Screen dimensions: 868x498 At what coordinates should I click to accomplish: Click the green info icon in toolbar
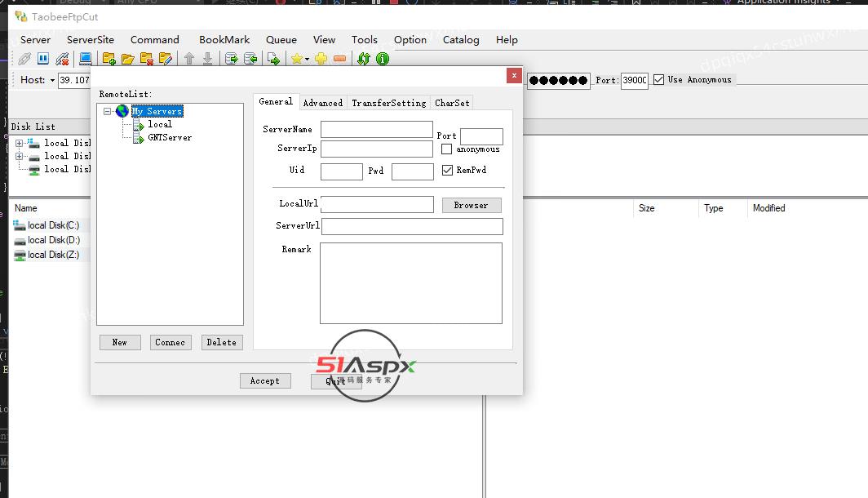[x=383, y=59]
